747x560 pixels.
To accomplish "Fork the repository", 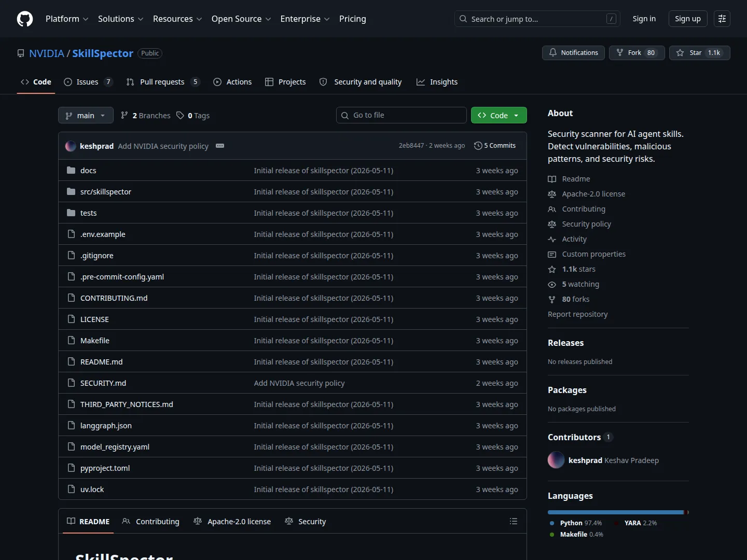I will [637, 53].
